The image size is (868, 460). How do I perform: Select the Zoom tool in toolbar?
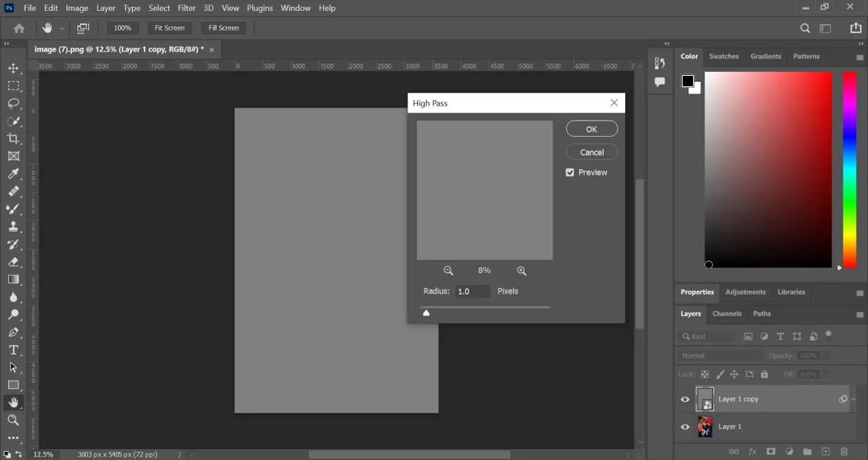(13, 420)
